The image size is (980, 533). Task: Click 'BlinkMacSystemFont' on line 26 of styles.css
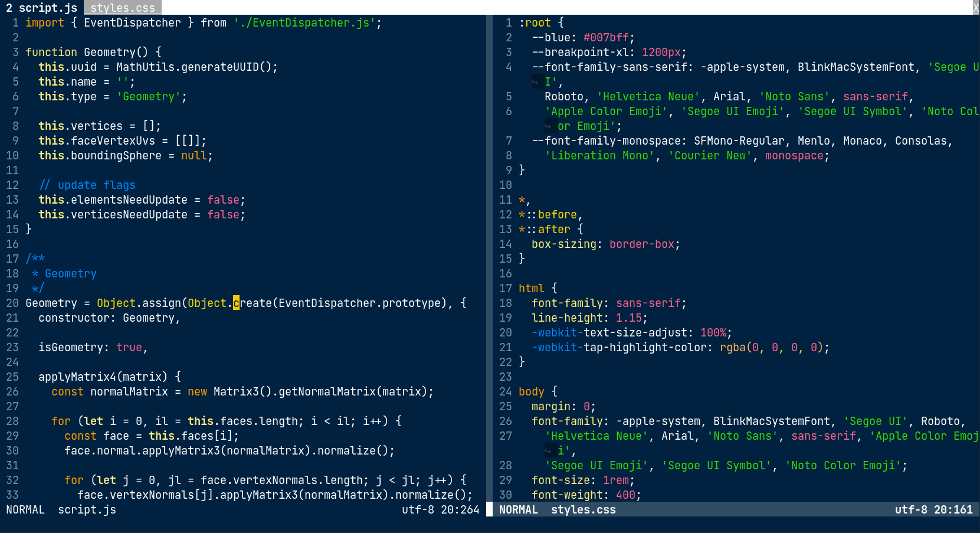pyautogui.click(x=772, y=421)
